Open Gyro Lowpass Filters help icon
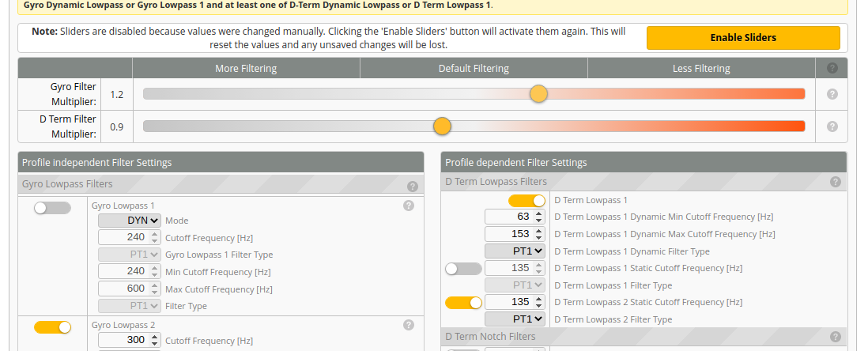 point(413,186)
